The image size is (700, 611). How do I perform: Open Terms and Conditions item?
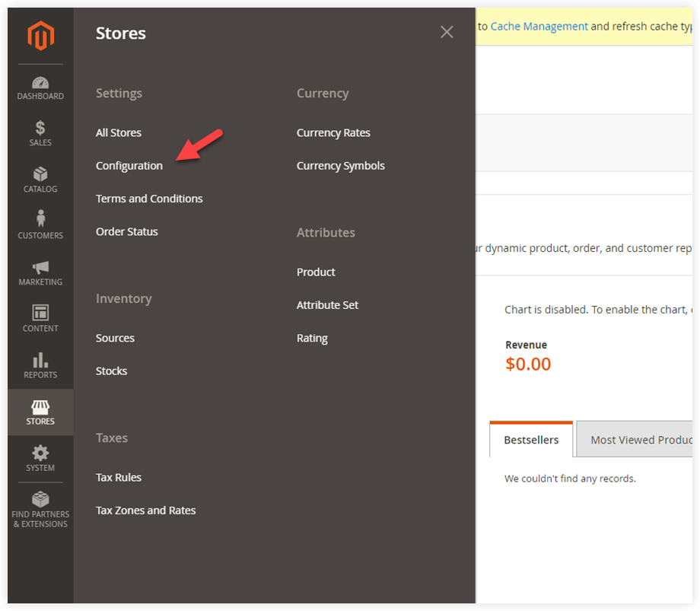point(149,199)
